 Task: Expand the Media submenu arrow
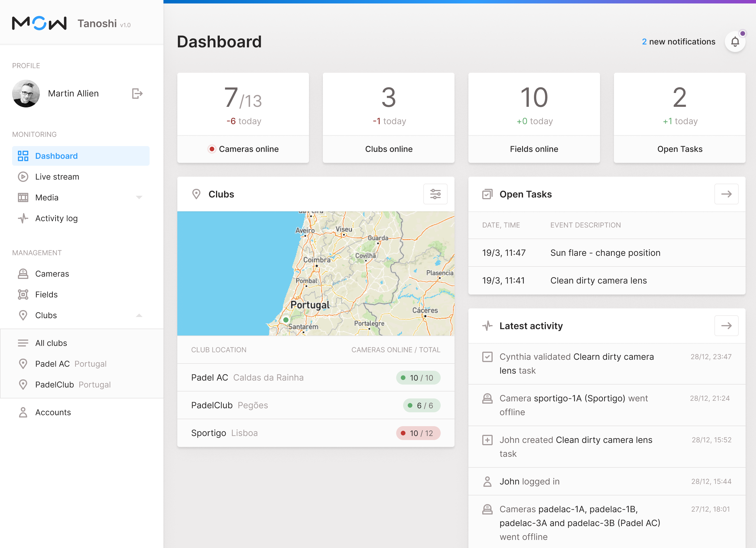(139, 197)
